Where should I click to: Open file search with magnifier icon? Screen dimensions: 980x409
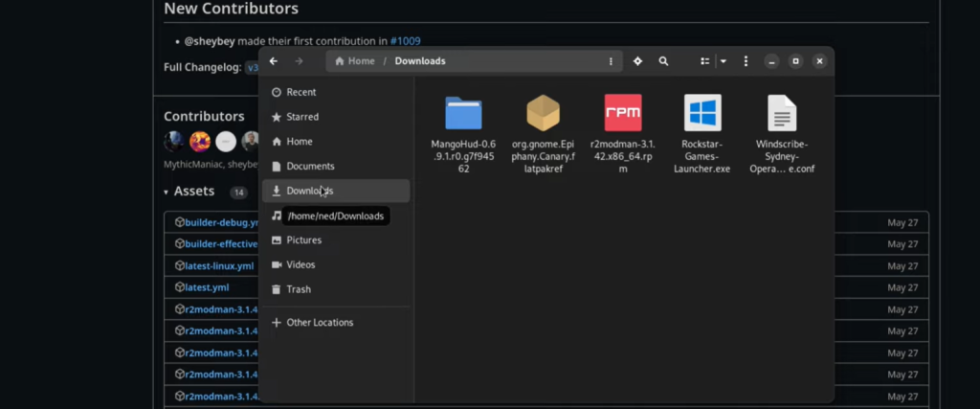663,61
